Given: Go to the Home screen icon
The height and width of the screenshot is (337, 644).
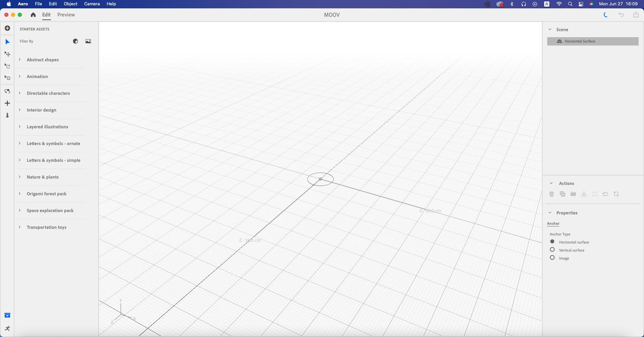Looking at the screenshot, I should click(33, 15).
